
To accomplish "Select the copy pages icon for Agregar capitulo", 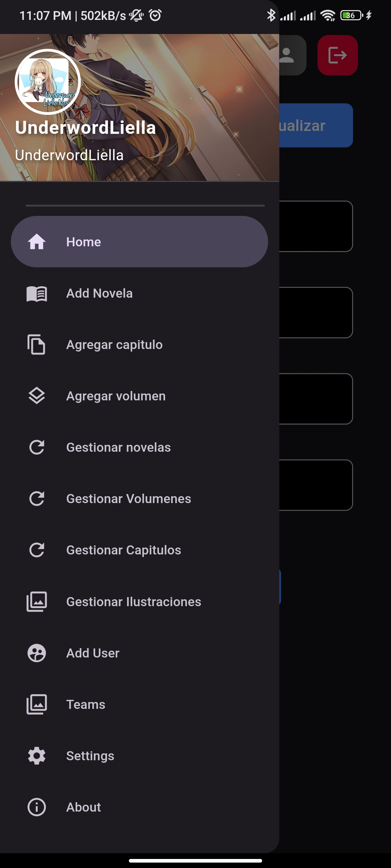I will point(37,345).
